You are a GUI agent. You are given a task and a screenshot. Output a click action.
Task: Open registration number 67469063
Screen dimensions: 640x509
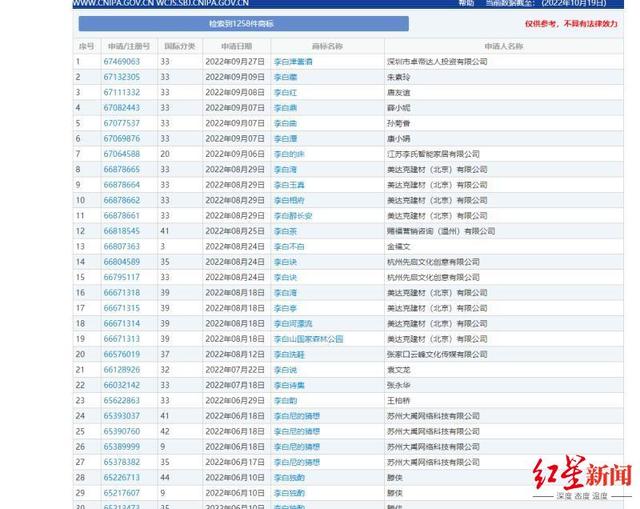pos(122,62)
